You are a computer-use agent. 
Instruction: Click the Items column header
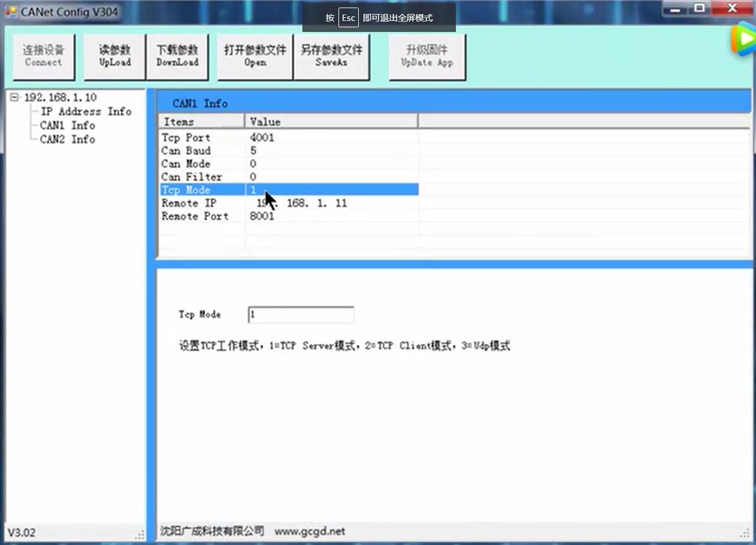pos(201,122)
